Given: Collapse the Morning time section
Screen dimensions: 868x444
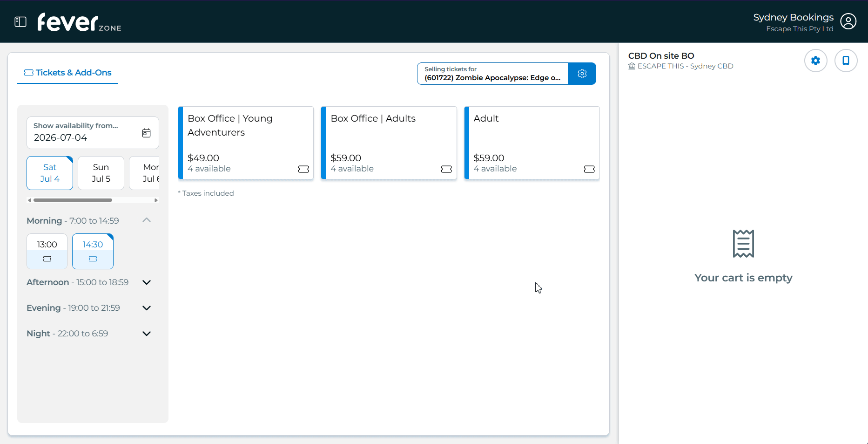Looking at the screenshot, I should 147,220.
